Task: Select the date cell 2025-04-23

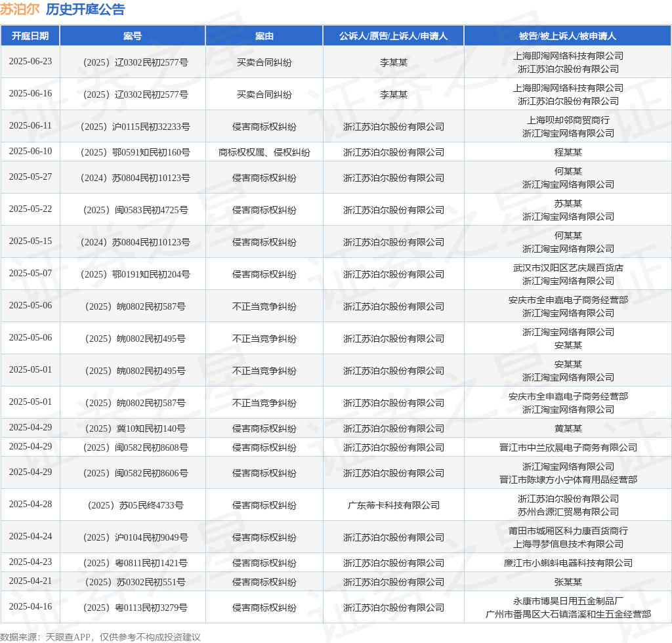Action: pyautogui.click(x=30, y=562)
